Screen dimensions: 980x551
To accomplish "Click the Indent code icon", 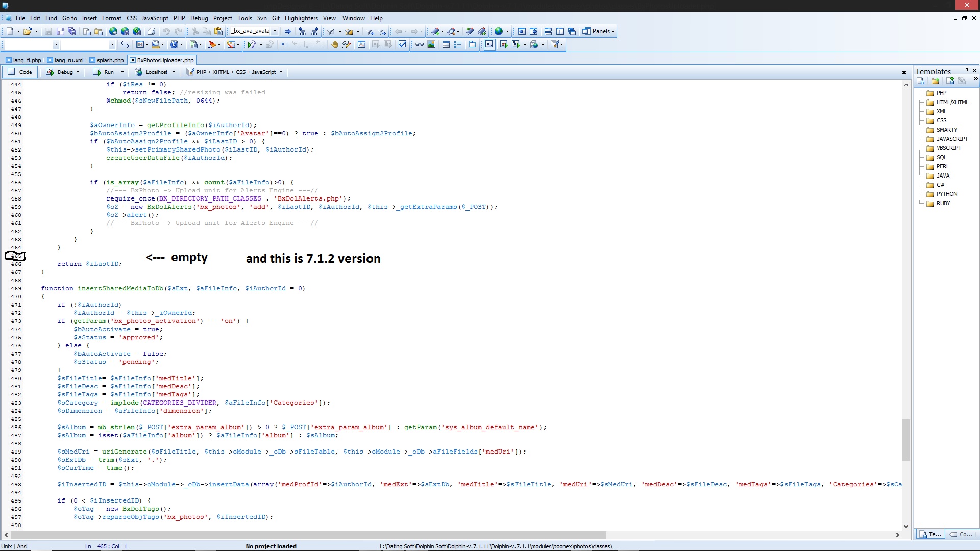I will [284, 45].
